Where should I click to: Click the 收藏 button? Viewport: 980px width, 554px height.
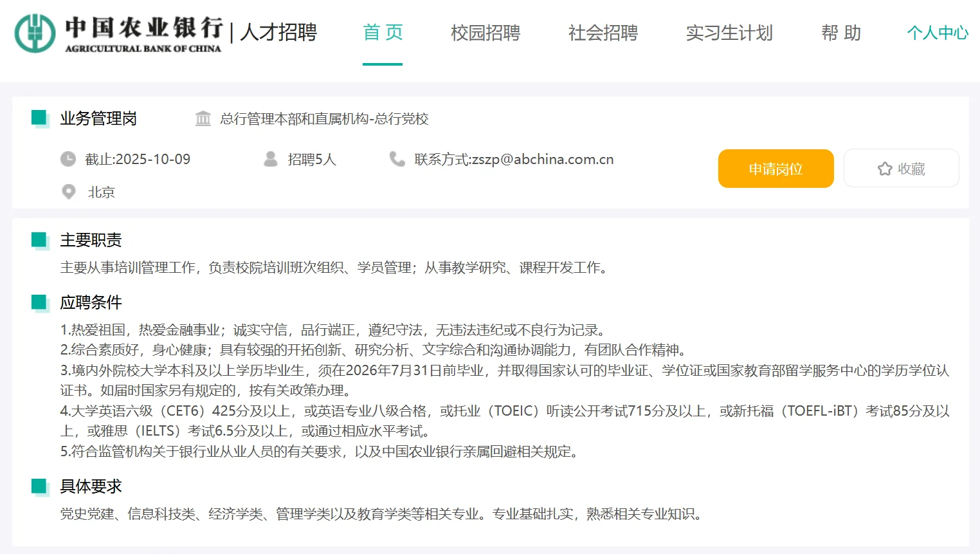click(901, 169)
